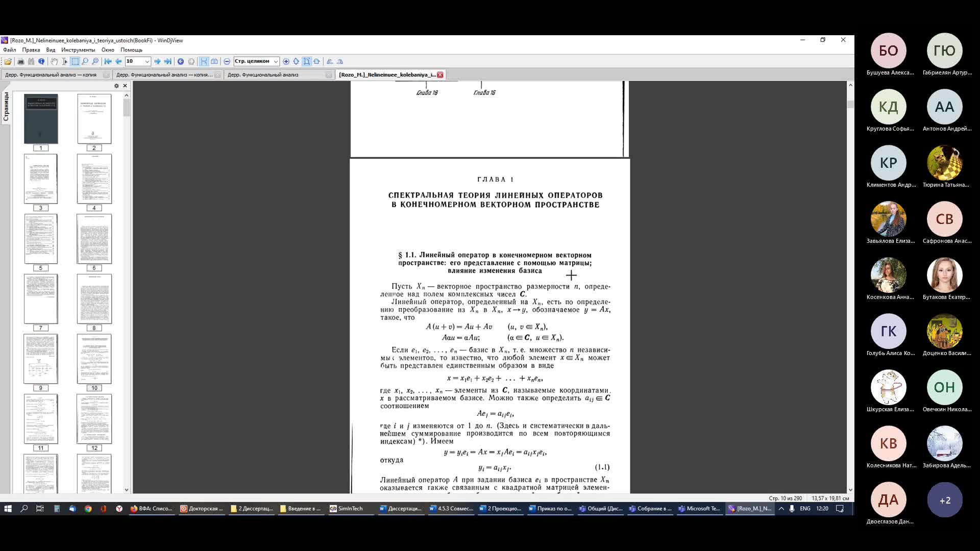980x551 pixels.
Task: Rotate the page clockwise
Action: pos(340,61)
